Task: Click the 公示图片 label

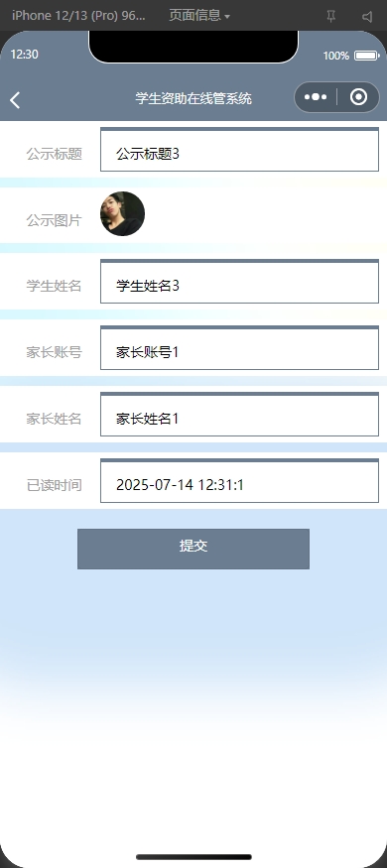Action: coord(55,220)
